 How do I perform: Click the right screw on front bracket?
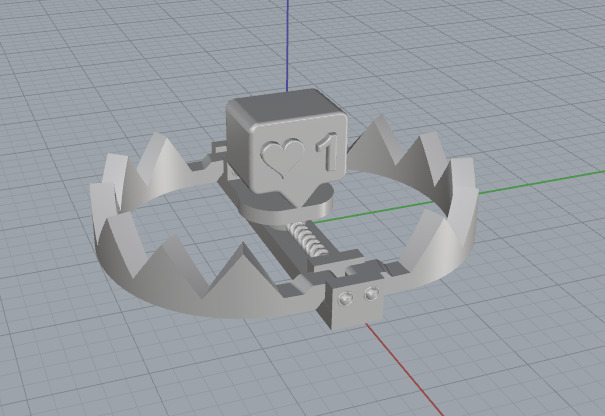(x=372, y=294)
